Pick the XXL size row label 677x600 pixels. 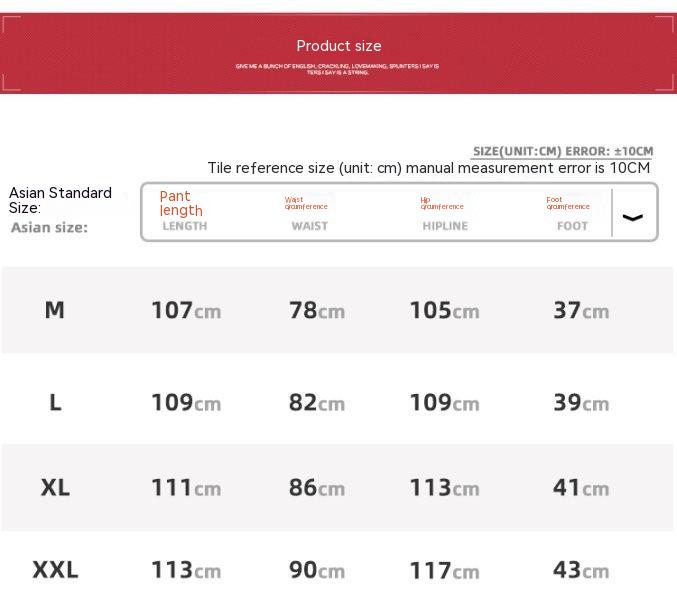coord(55,570)
